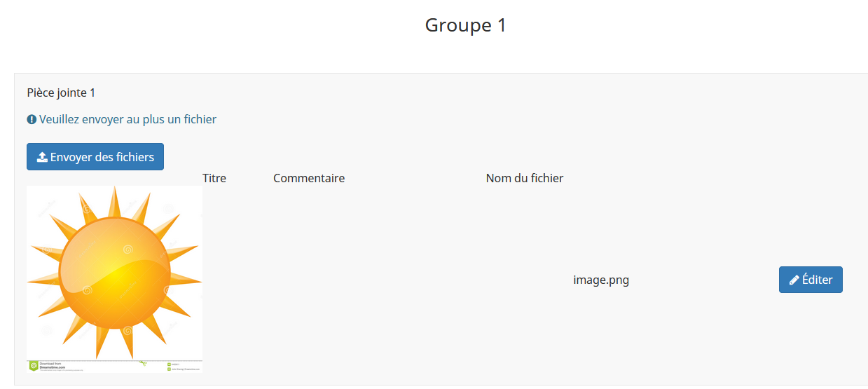
Task: Select the "Pièce jointe 1" label
Action: tap(61, 93)
